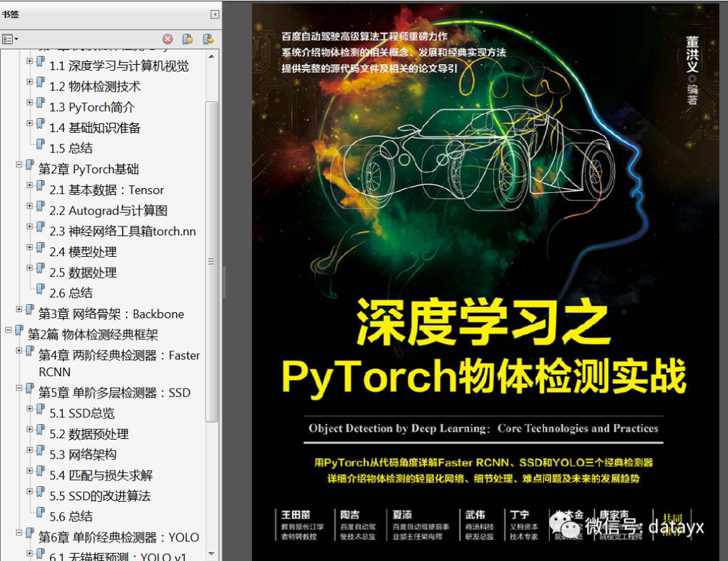Image resolution: width=728 pixels, height=561 pixels.
Task: Collapse the 第2篇 物体检测经典框架 section
Action: click(x=8, y=330)
